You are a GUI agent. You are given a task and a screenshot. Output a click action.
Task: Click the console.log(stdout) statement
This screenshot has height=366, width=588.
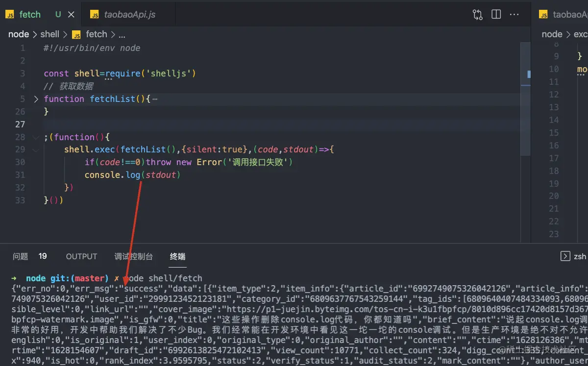pyautogui.click(x=133, y=175)
